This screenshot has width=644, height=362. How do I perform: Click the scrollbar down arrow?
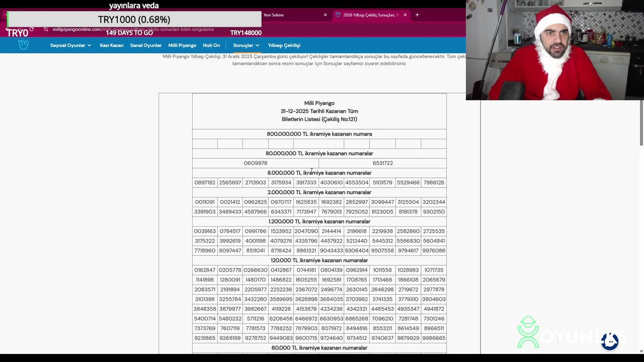(x=641, y=351)
